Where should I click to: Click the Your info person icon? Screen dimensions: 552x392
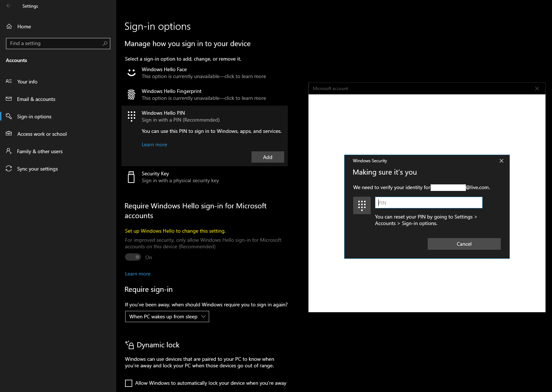[9, 81]
